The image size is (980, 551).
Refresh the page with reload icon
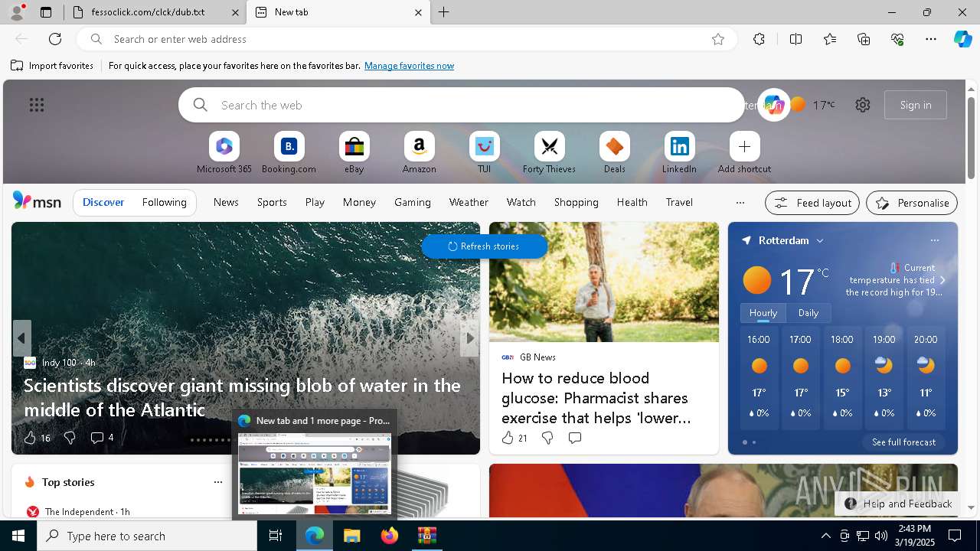click(55, 39)
